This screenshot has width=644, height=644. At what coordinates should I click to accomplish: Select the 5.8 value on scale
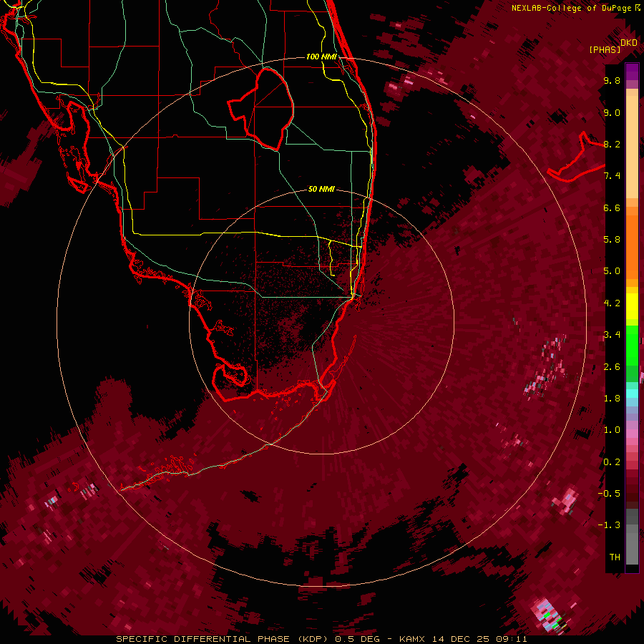coord(612,240)
